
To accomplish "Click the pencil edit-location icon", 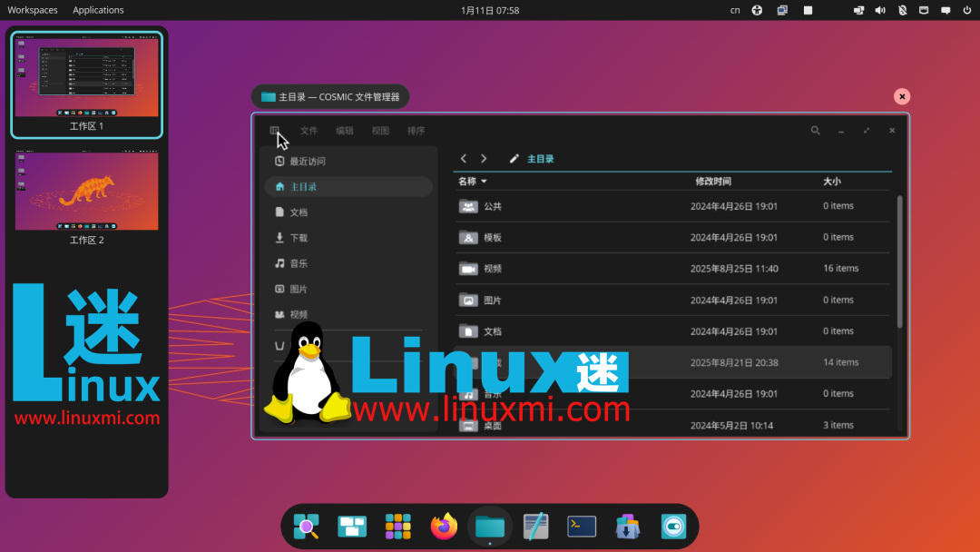I will tap(514, 159).
